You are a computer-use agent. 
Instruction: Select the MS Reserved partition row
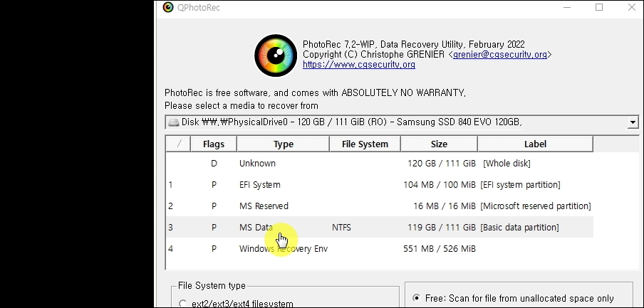380,206
